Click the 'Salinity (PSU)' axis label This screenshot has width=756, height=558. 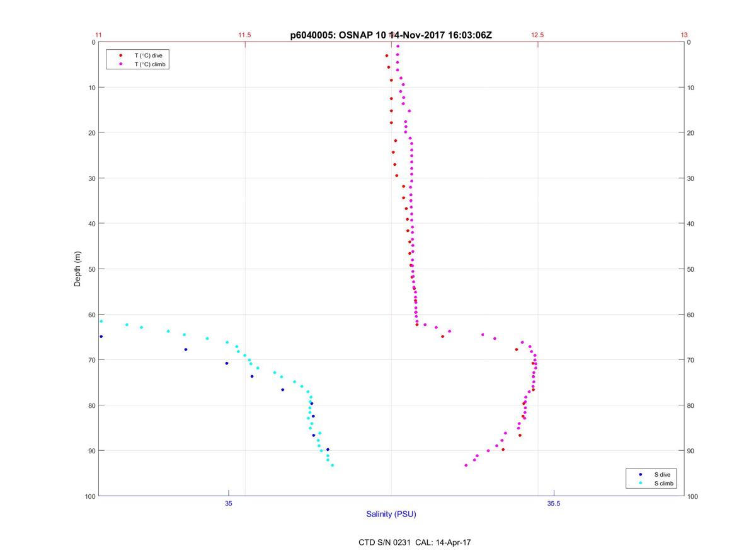coord(391,514)
